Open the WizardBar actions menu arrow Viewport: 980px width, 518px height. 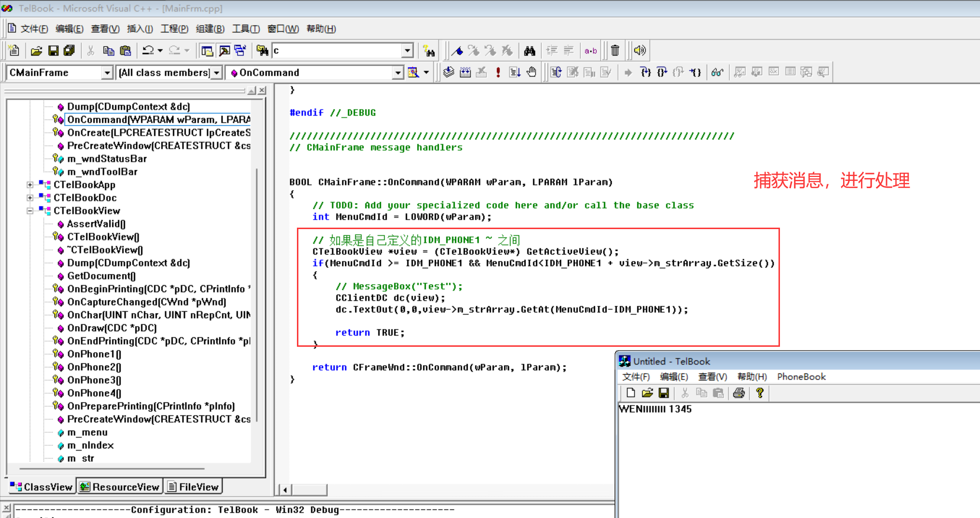coord(426,72)
